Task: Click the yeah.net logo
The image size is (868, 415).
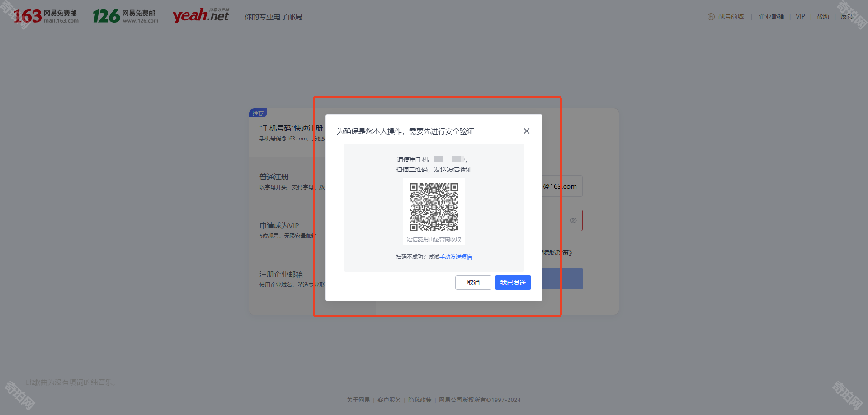Action: click(201, 16)
